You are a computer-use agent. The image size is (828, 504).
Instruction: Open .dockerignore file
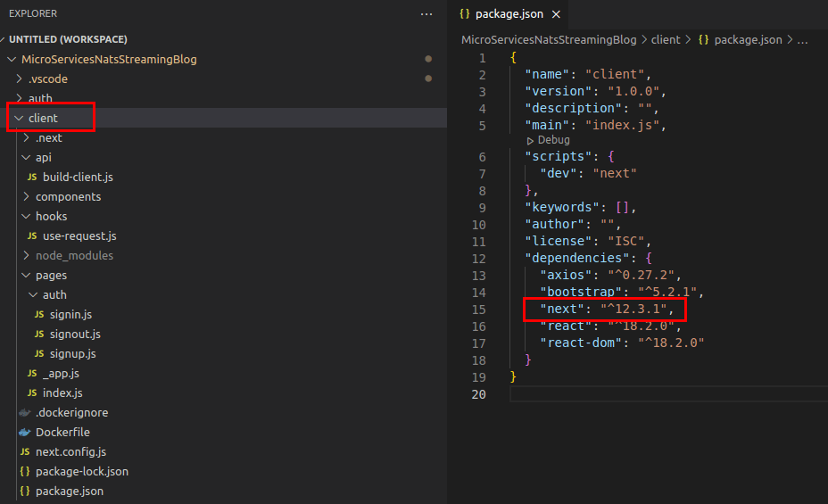(x=71, y=413)
